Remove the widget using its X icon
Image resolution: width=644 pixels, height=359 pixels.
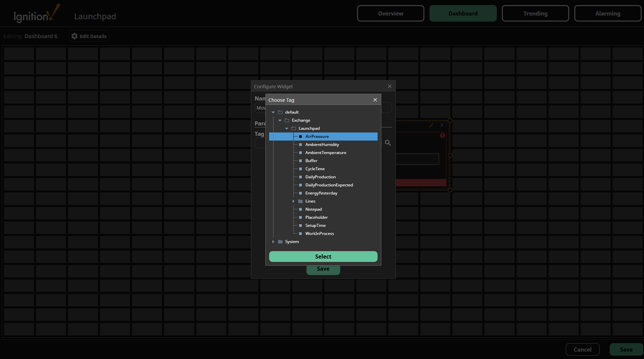(442, 125)
